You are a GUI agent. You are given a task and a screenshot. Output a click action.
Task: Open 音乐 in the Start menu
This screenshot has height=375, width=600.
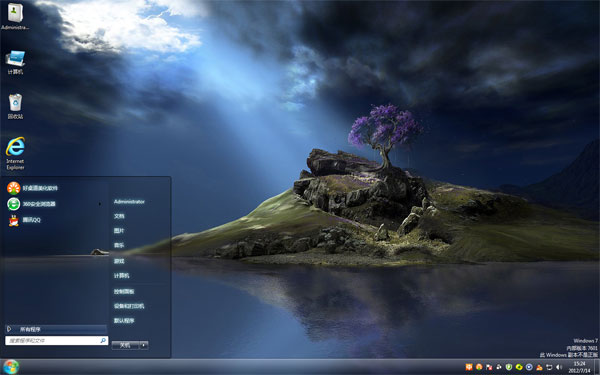[x=119, y=245]
